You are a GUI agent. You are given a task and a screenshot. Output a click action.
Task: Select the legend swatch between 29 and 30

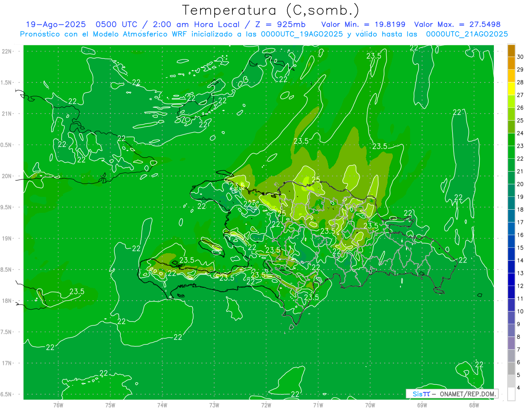(511, 63)
